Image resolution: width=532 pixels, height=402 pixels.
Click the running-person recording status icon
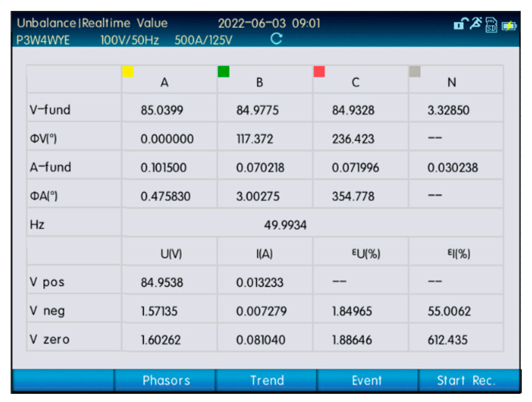tap(476, 23)
